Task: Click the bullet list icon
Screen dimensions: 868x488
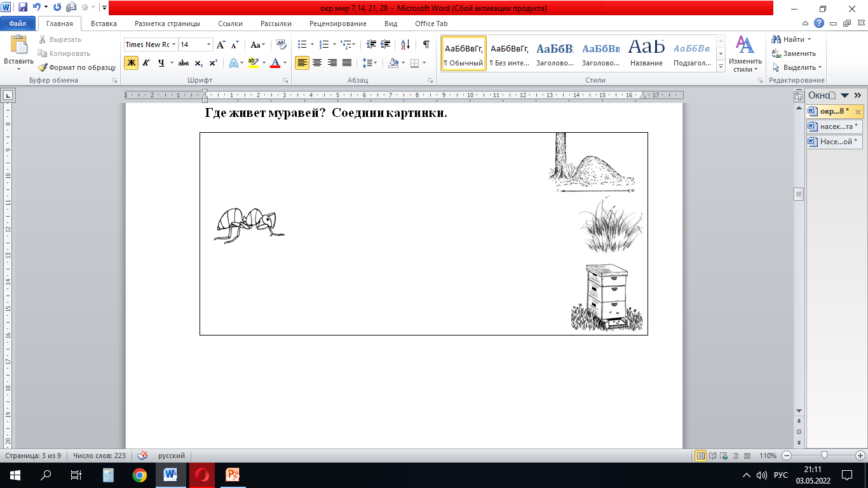Action: coord(302,44)
